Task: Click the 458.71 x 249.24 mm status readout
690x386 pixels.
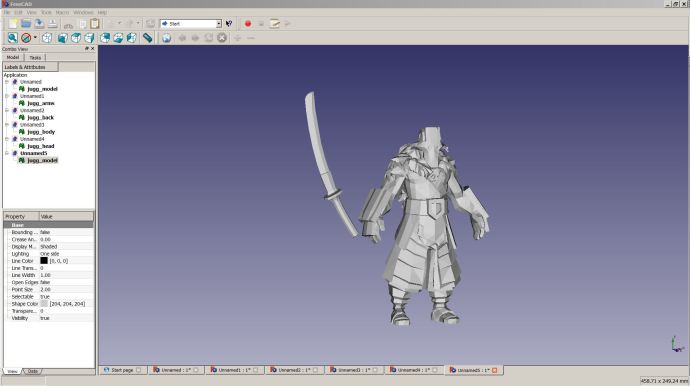Action: click(664, 381)
